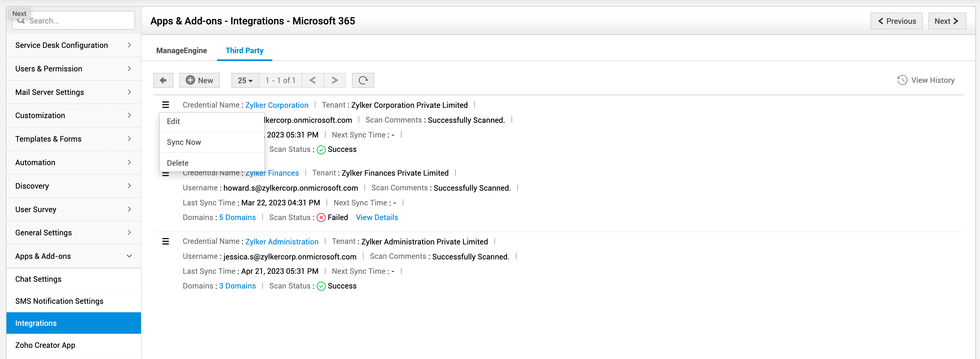Go to next page arrow in pagination
Viewport: 980px width, 359px height.
coord(334,80)
